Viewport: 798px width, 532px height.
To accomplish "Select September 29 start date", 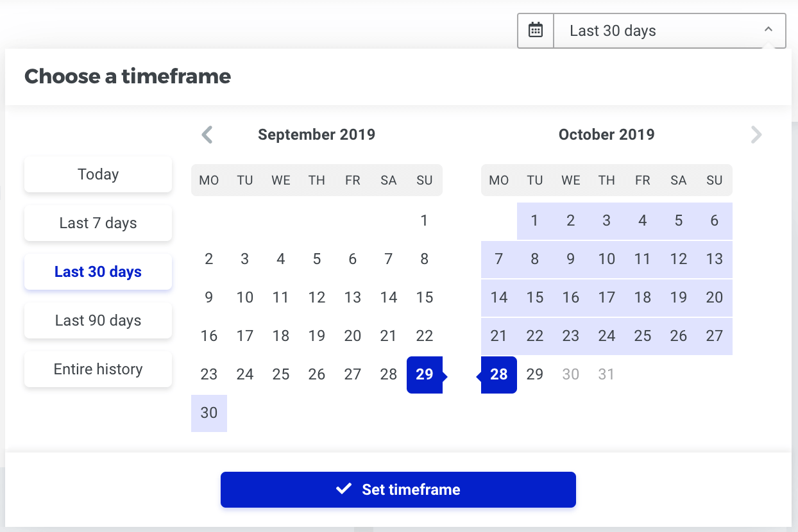I will coord(425,374).
